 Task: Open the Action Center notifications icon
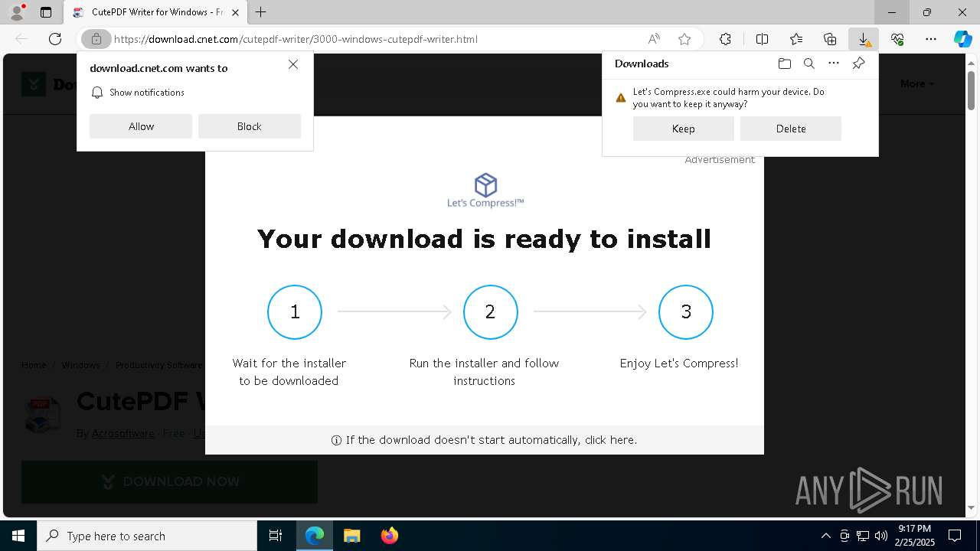click(x=955, y=536)
